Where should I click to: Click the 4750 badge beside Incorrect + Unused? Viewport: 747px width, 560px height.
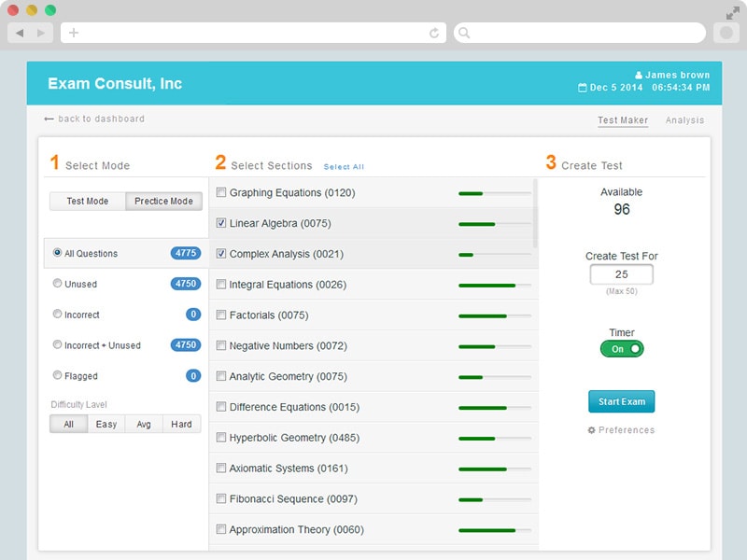[x=185, y=344]
